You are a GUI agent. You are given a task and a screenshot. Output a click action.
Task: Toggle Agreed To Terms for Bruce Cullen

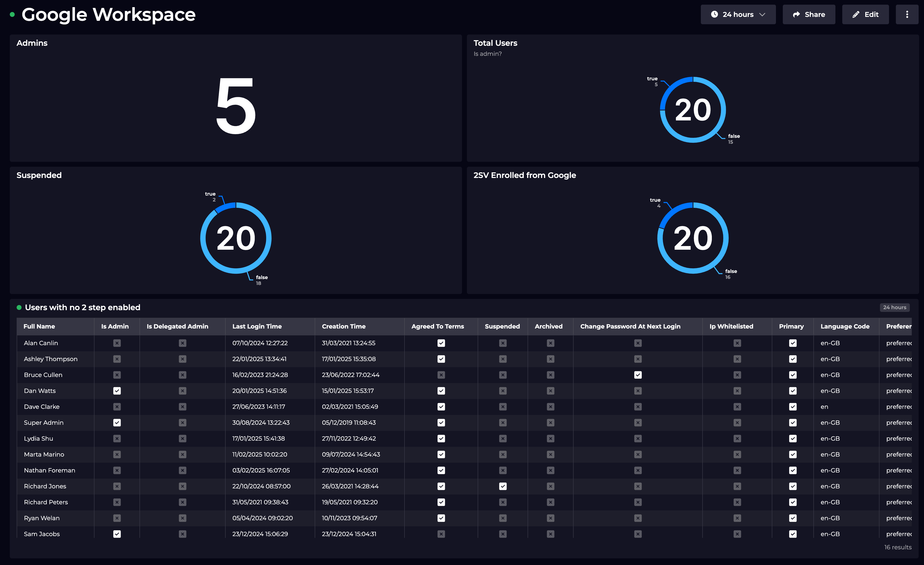441,375
